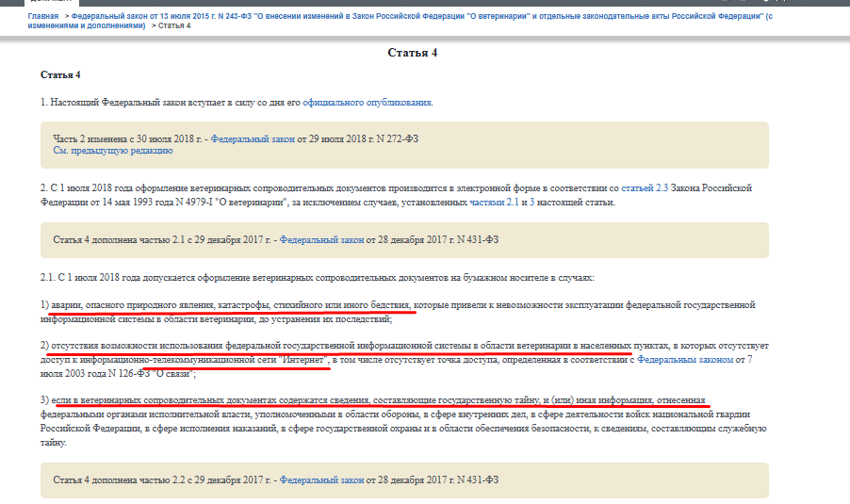850x504 pixels.
Task: Open the Федеральный закон link dated 29 июля 2018
Action: tap(253, 139)
